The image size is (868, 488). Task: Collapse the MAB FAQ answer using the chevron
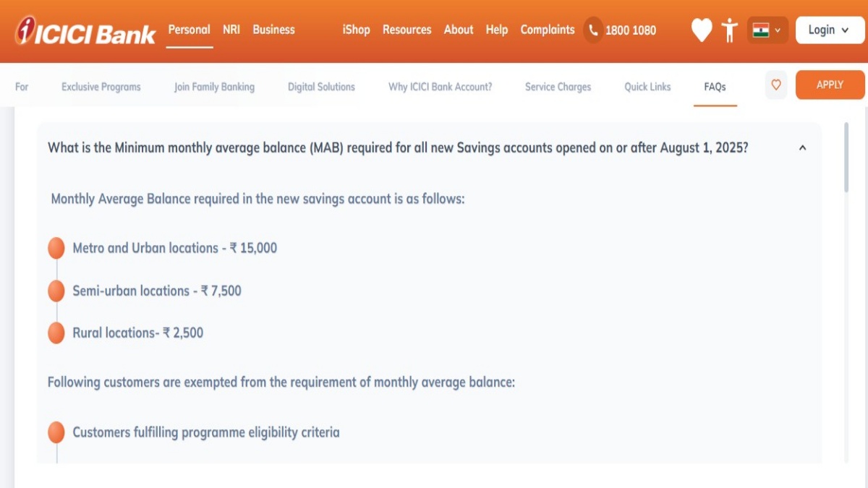tap(801, 147)
